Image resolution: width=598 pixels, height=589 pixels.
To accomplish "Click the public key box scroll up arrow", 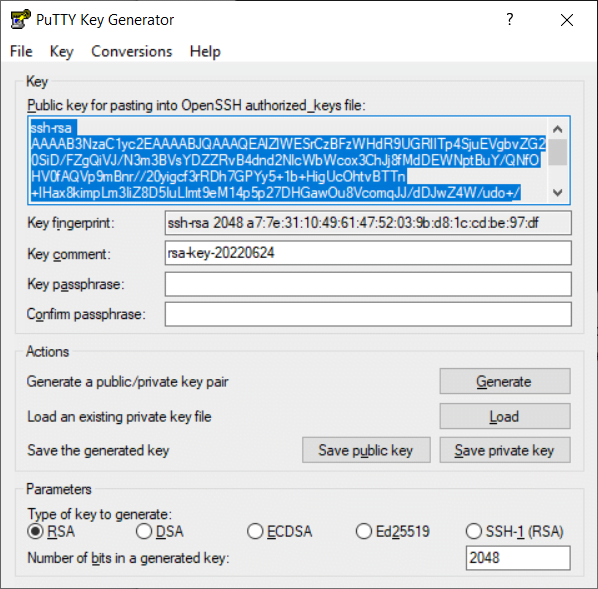I will (558, 129).
